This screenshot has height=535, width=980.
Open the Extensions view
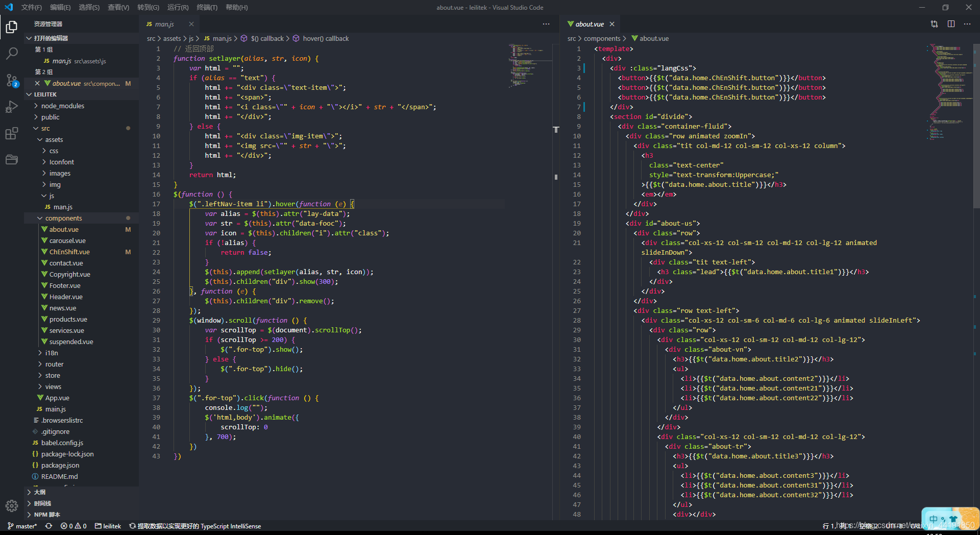(11, 133)
